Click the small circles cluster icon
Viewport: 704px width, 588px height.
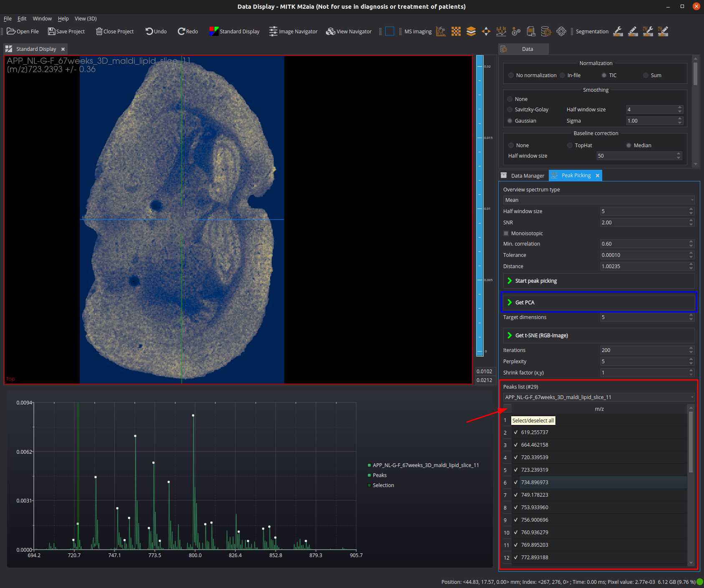click(516, 31)
